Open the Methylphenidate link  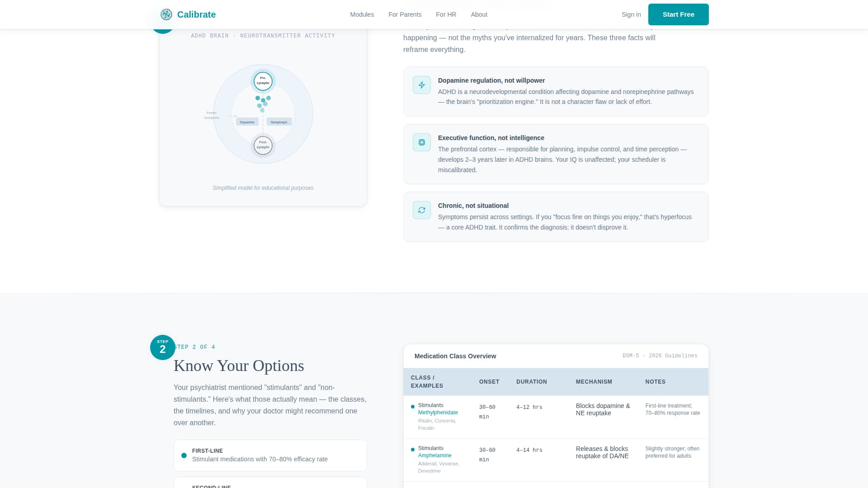coord(438,413)
